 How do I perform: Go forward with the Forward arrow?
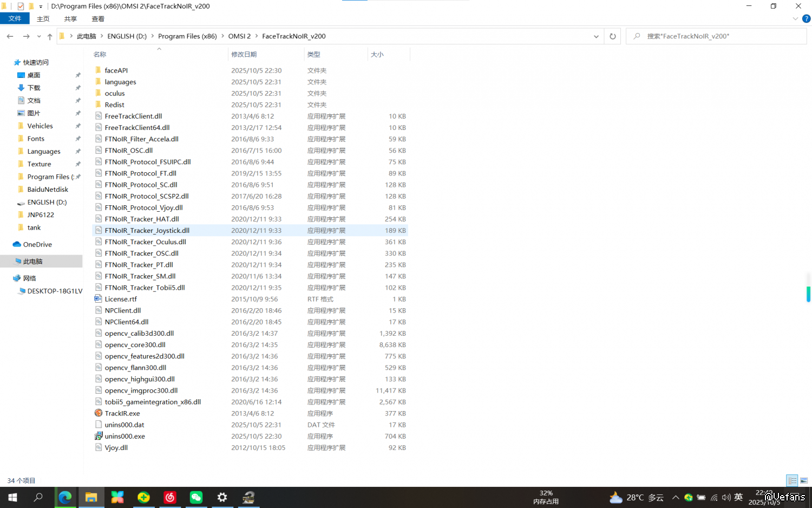coord(26,36)
